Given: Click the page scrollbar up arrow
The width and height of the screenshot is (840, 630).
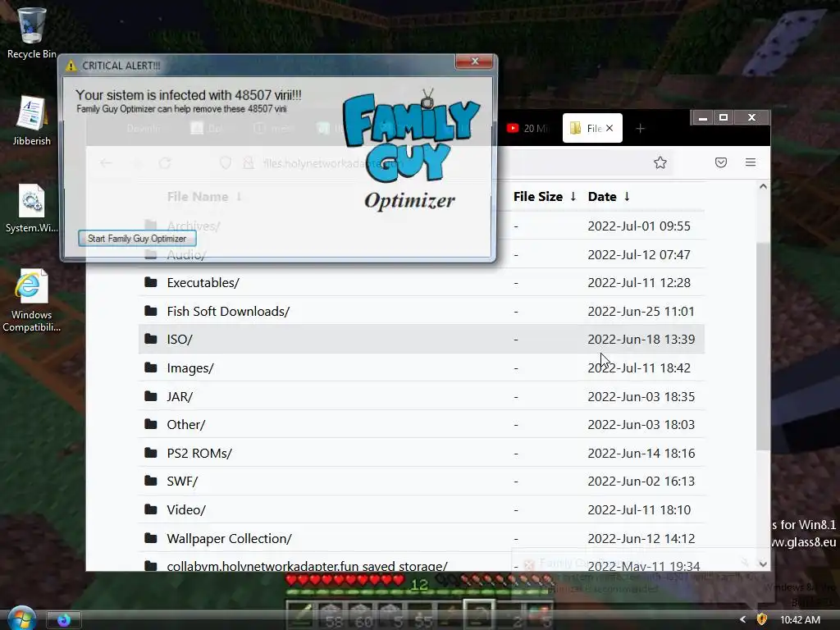Looking at the screenshot, I should 763,186.
